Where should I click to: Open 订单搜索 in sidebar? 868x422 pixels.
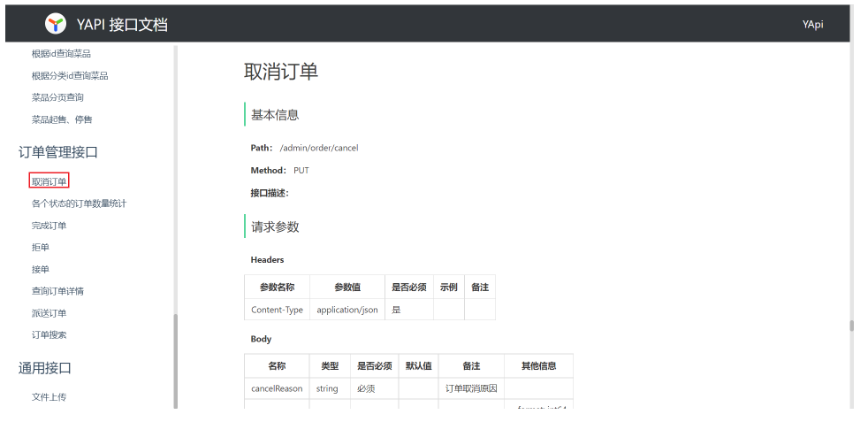49,335
